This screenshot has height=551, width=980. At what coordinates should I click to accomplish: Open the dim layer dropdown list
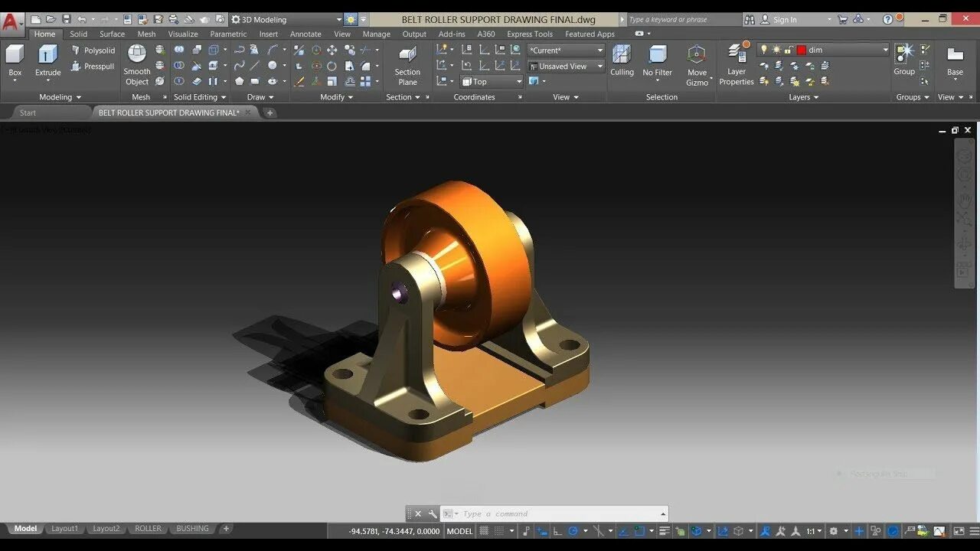point(824,50)
